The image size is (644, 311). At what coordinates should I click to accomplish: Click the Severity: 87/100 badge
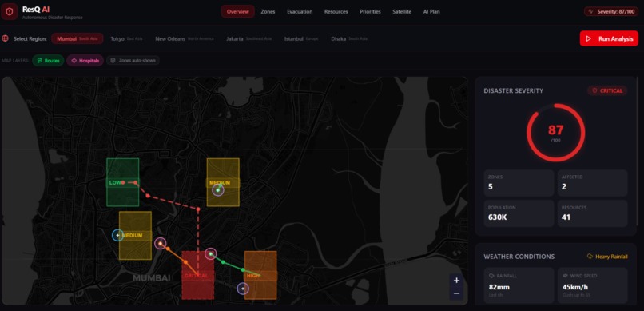(611, 11)
